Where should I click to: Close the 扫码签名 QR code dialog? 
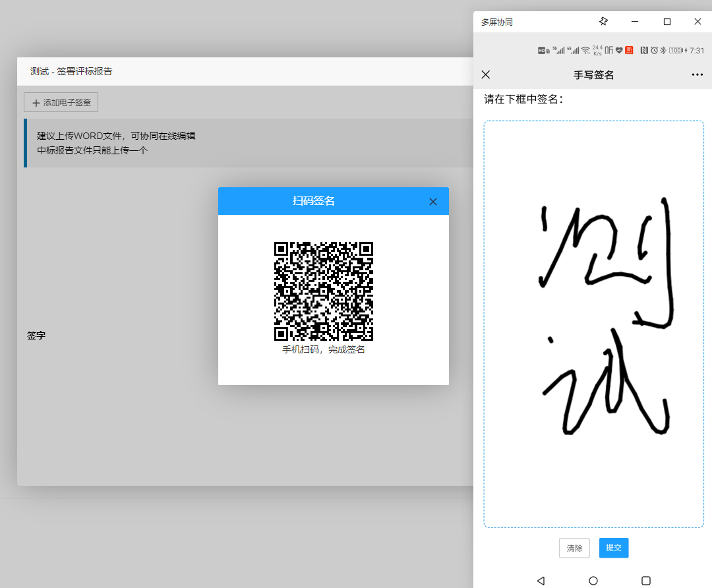tap(432, 202)
